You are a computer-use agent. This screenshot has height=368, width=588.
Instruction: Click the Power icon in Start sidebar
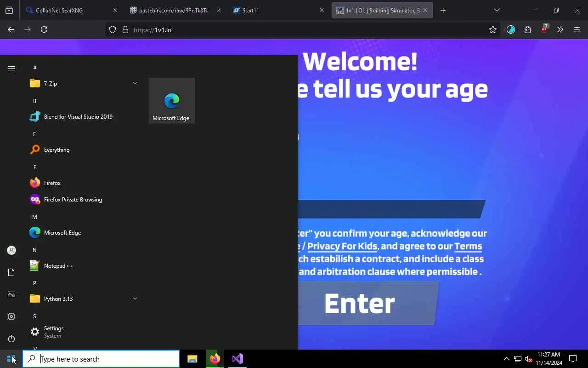click(x=11, y=339)
